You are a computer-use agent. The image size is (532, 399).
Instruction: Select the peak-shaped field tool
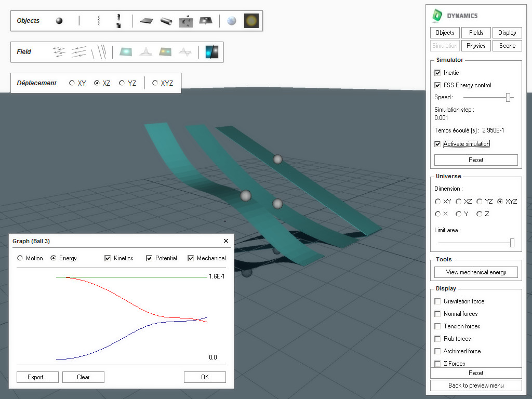tap(146, 52)
